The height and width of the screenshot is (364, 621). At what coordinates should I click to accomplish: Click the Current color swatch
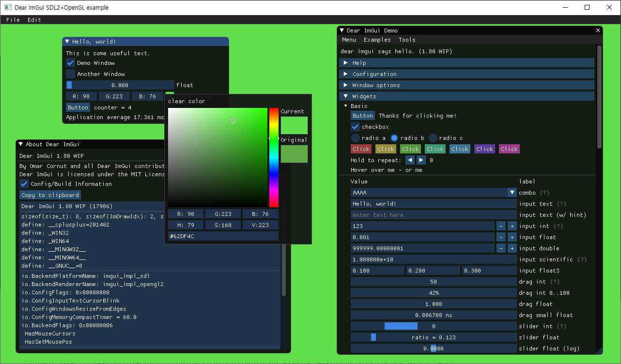click(x=294, y=125)
